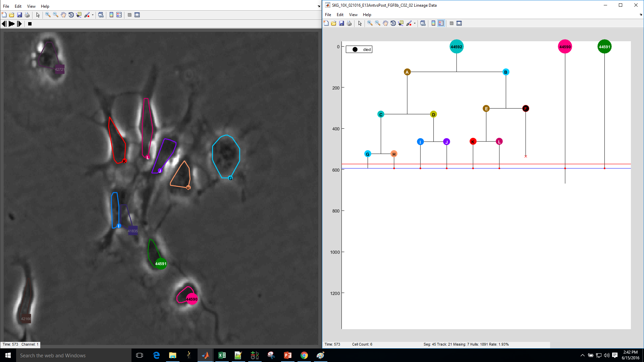Select Pan hand tool in left image window

point(63,15)
